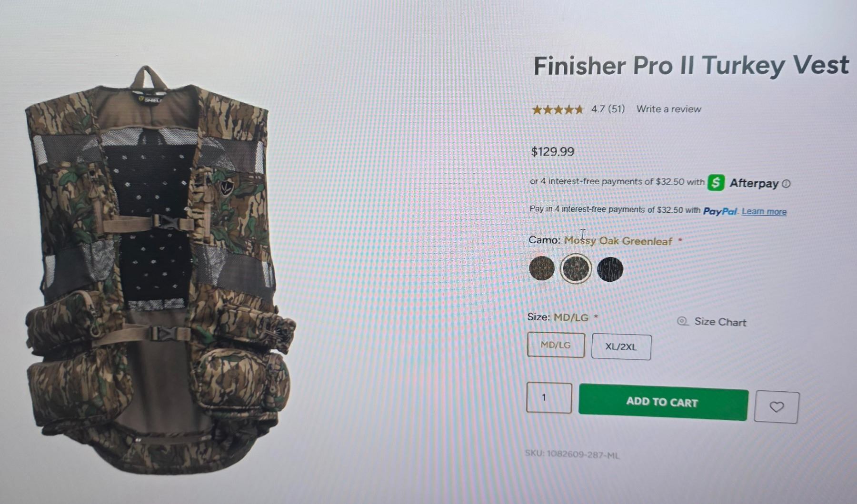857x504 pixels.
Task: Click the ADD TO CART button
Action: [663, 403]
